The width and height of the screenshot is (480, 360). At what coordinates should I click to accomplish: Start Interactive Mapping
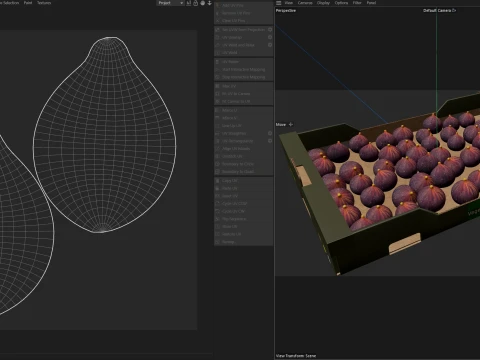pyautogui.click(x=244, y=69)
